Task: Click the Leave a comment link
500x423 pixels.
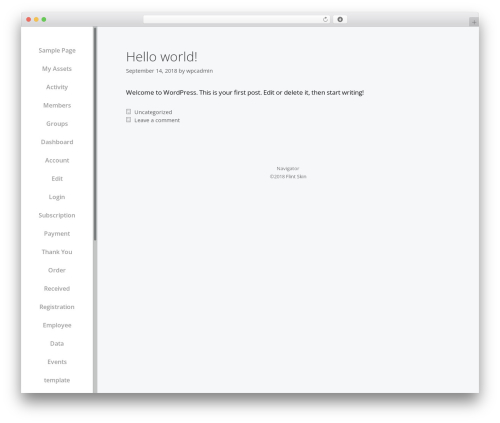Action: click(157, 120)
